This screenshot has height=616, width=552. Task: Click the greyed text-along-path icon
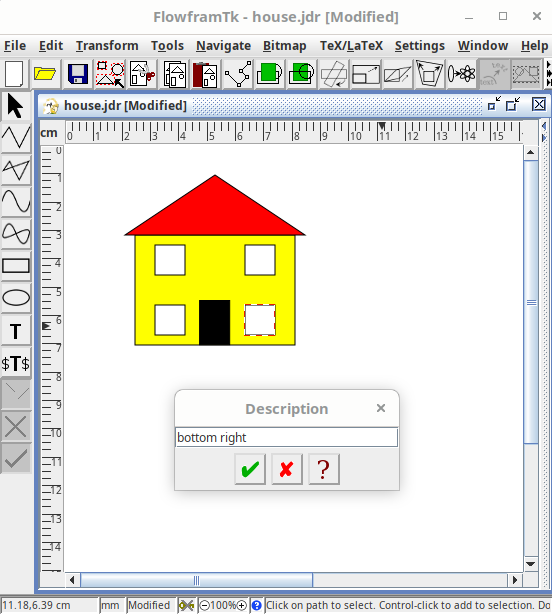pos(493,74)
